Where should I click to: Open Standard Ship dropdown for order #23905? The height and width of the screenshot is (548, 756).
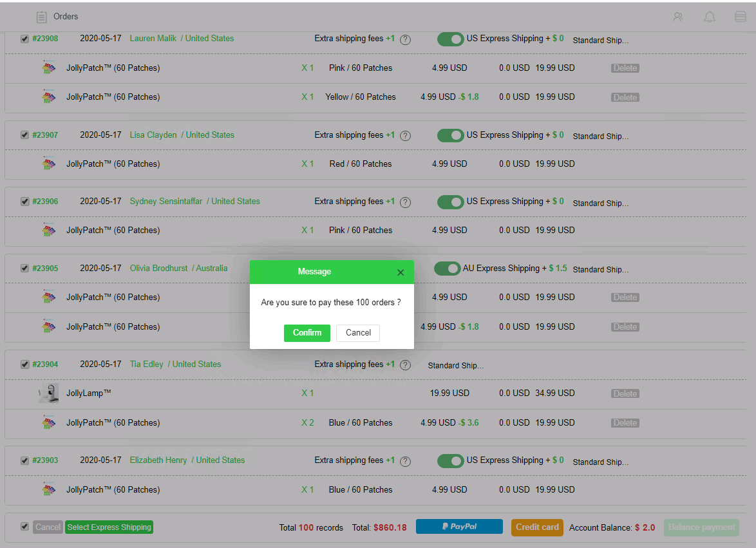pos(601,269)
